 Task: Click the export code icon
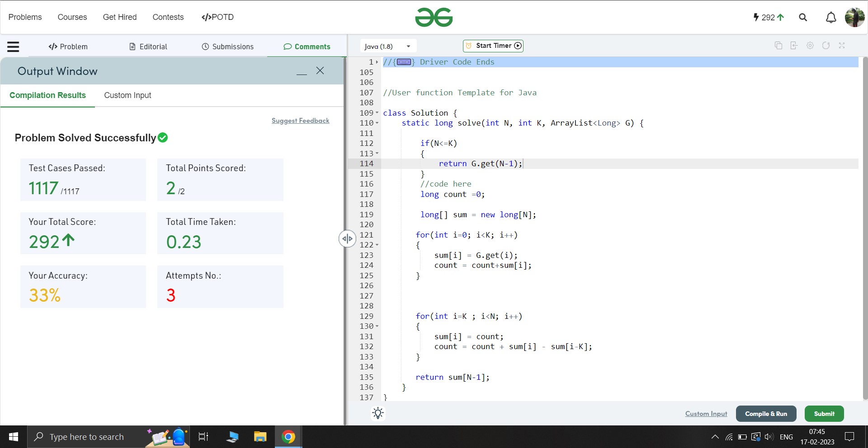tap(794, 46)
